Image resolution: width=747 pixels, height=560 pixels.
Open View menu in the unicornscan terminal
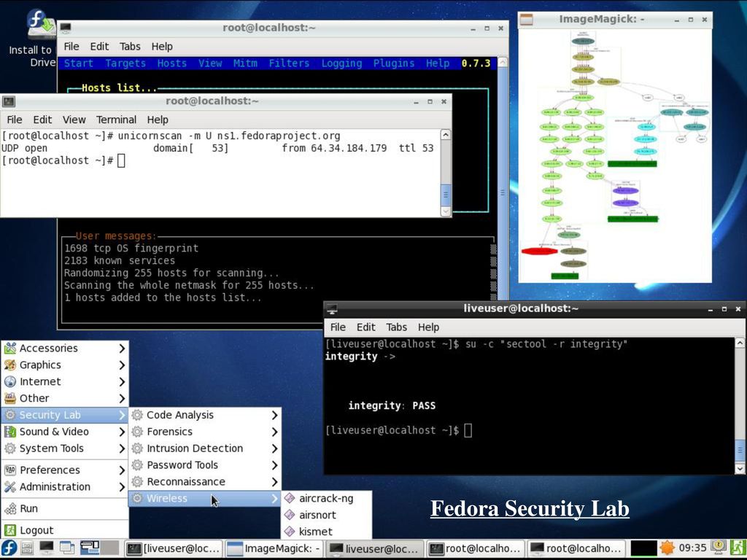[74, 120]
